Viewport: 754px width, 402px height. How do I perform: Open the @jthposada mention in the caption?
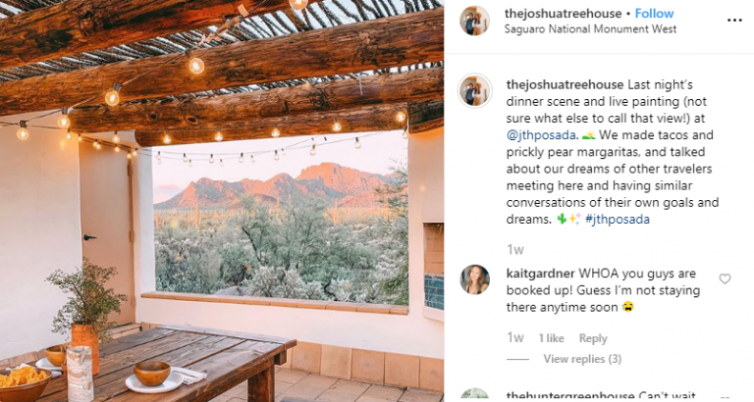540,135
